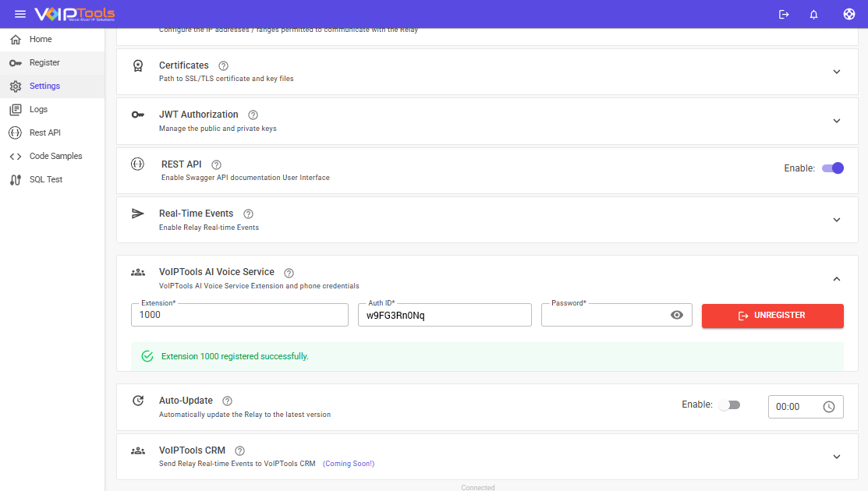Image resolution: width=868 pixels, height=491 pixels.
Task: Enable the Auto-Update toggle
Action: [x=729, y=405]
